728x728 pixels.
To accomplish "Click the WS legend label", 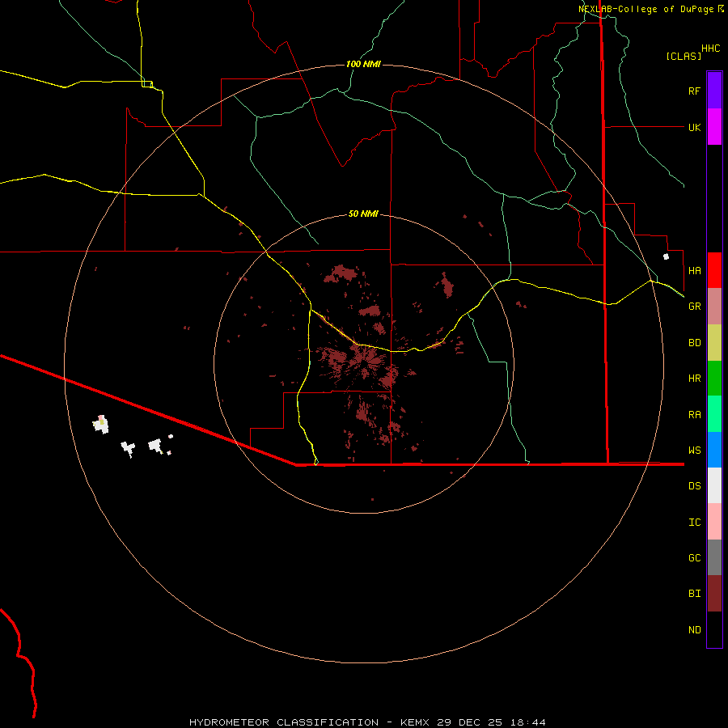I will (x=694, y=450).
